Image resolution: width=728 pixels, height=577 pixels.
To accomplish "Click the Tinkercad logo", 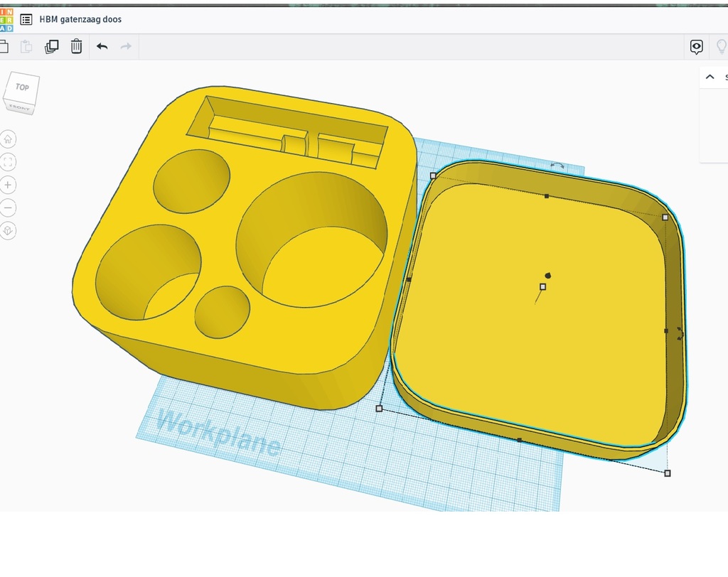I will coord(8,19).
